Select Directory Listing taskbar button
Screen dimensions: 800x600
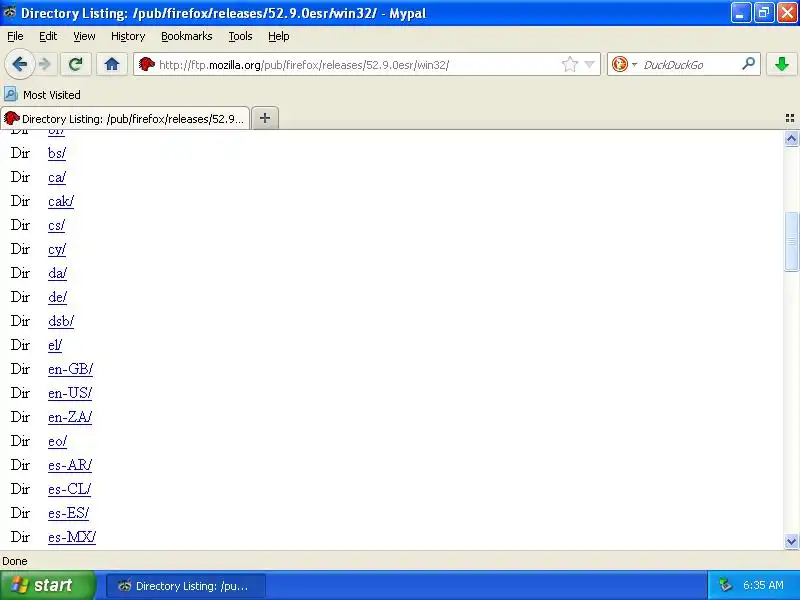186,586
